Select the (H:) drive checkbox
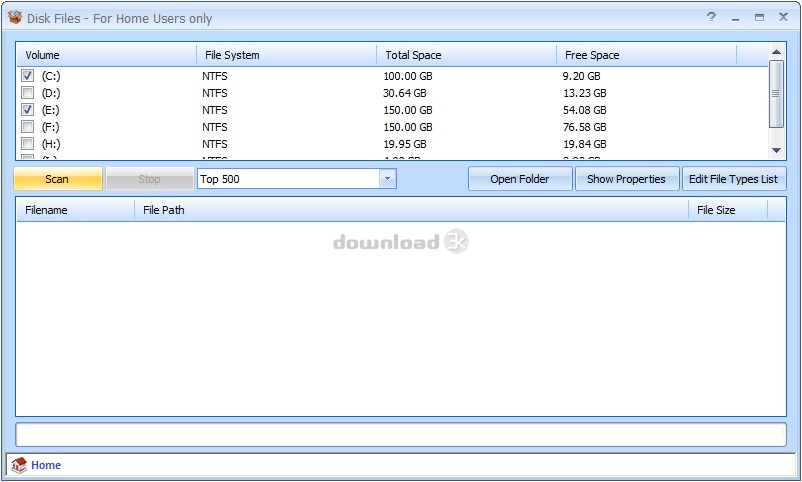802x482 pixels. [28, 144]
